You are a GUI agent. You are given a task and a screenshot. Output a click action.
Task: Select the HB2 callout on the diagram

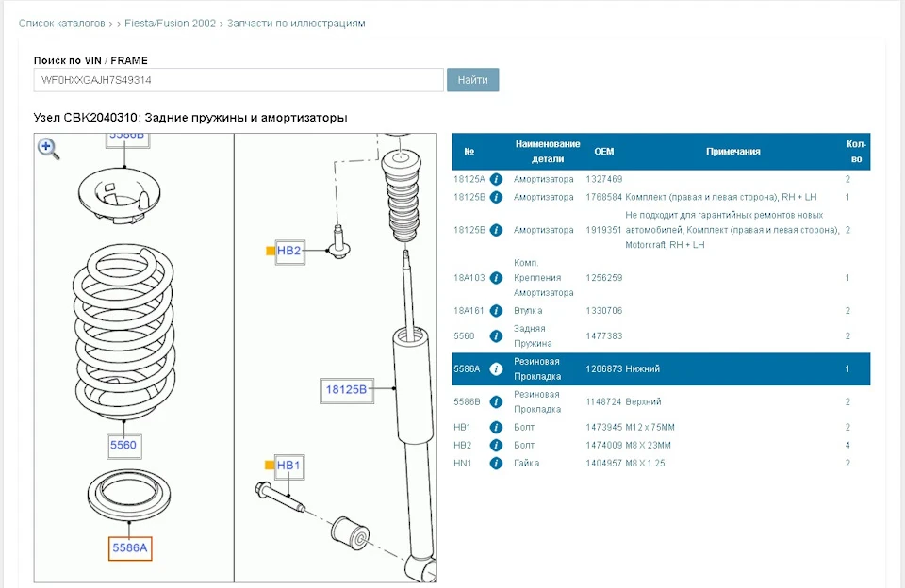(289, 251)
